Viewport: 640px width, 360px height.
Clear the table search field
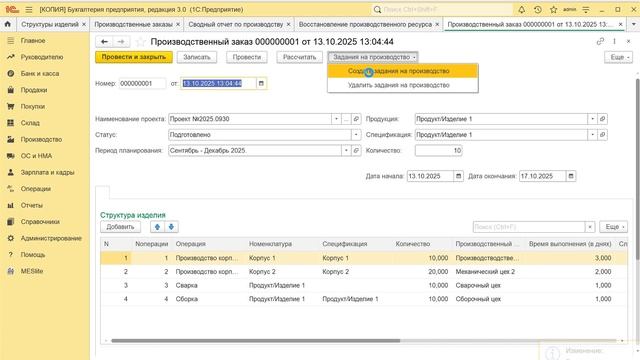pos(590,227)
